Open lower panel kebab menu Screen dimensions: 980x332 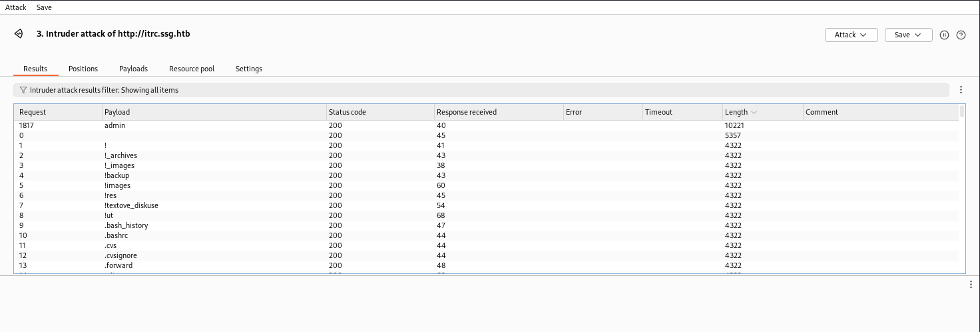point(971,285)
